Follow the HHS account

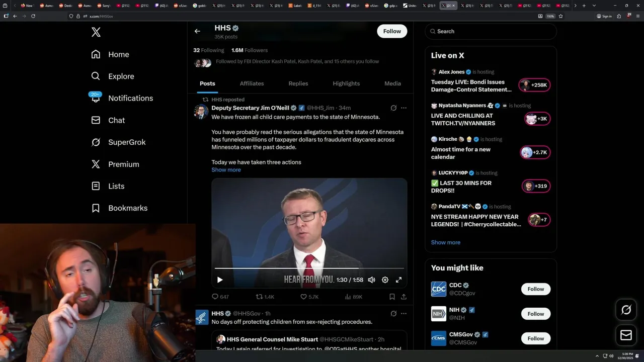[392, 31]
